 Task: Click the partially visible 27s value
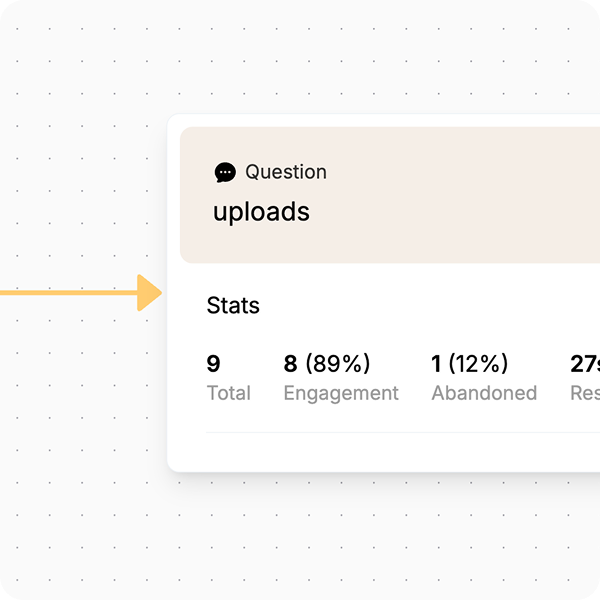pyautogui.click(x=585, y=364)
